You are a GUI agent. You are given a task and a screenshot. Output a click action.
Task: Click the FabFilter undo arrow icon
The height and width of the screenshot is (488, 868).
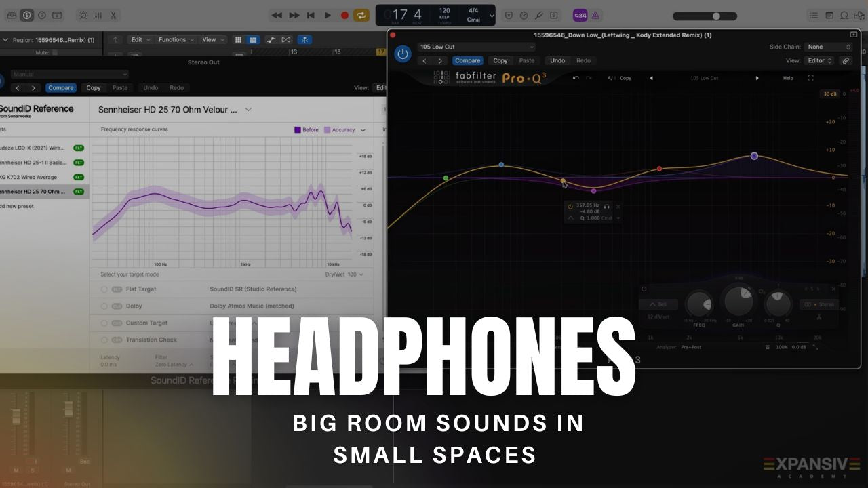(x=576, y=78)
